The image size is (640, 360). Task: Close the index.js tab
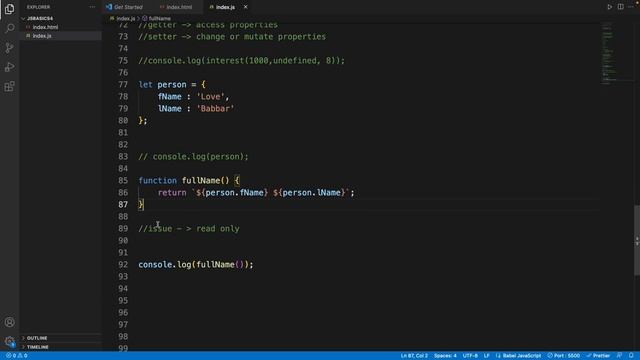coord(245,7)
